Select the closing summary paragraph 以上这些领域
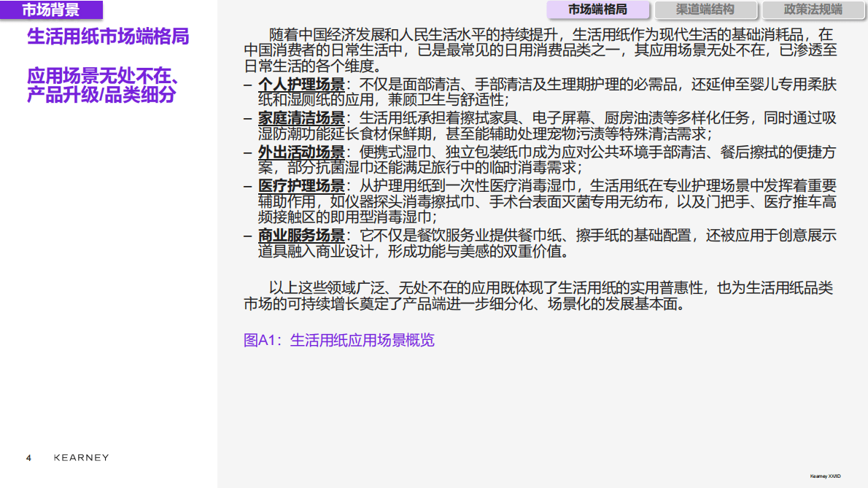The height and width of the screenshot is (488, 868). 540,290
